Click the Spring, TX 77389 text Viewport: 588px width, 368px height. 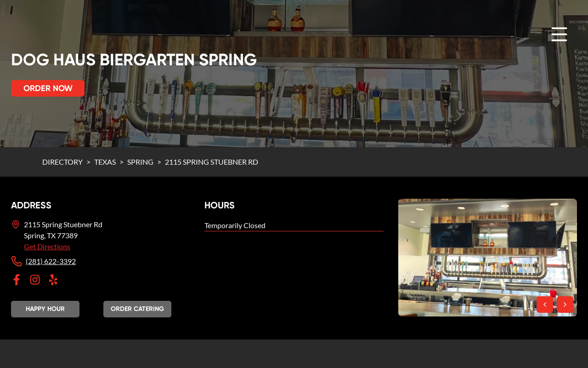click(x=51, y=236)
